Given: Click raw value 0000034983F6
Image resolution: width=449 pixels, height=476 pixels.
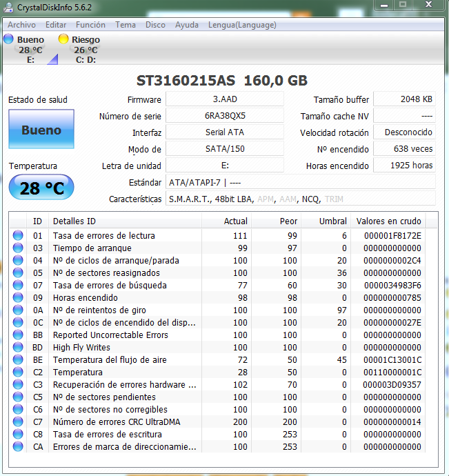Looking at the screenshot, I should click(392, 286).
